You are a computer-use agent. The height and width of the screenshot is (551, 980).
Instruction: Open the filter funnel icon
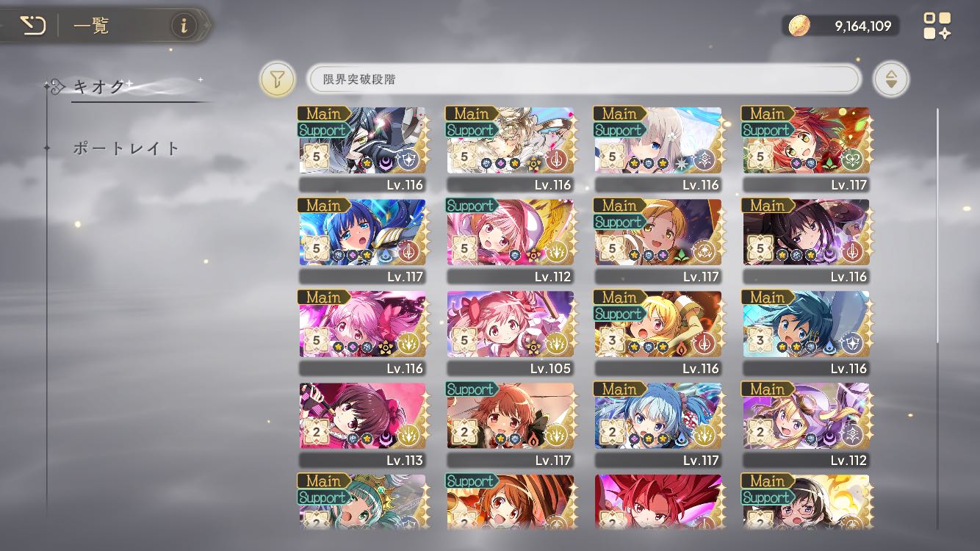coord(277,79)
